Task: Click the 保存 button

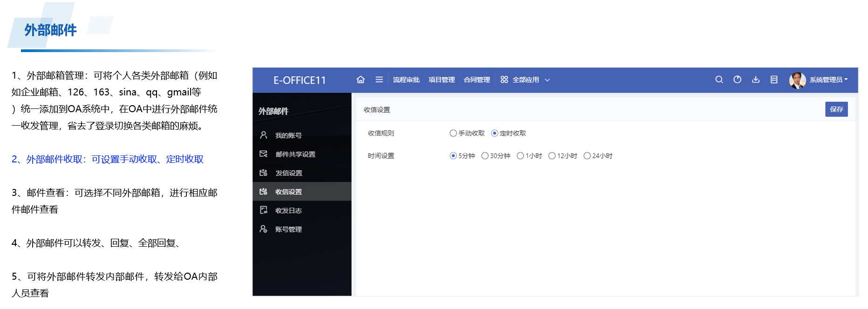Action: click(836, 109)
